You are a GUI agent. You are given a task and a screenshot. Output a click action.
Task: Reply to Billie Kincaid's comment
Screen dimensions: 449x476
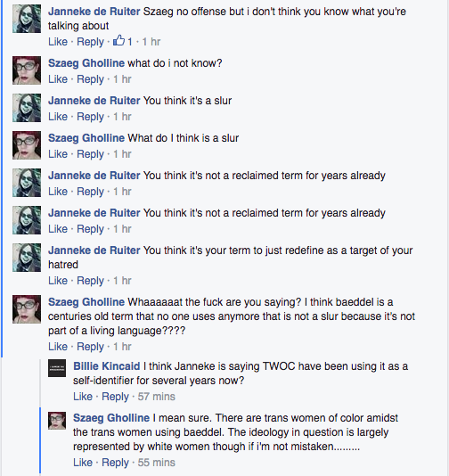(x=115, y=397)
